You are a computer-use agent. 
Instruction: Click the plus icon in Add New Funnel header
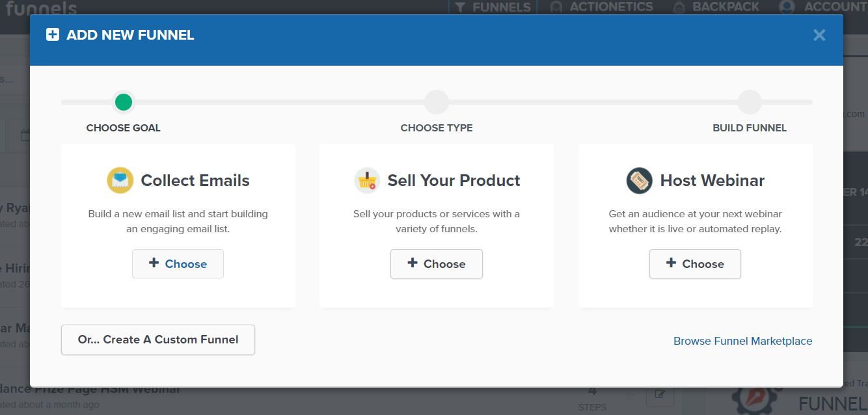pyautogui.click(x=53, y=34)
